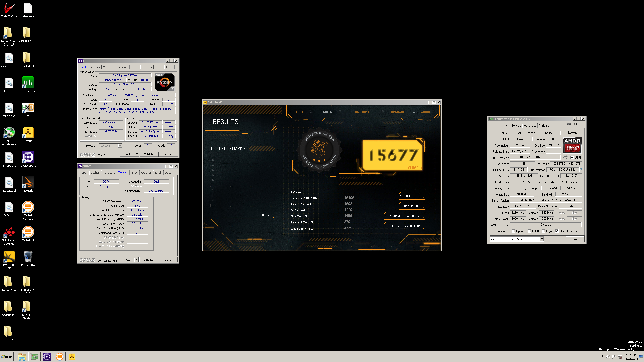
Task: Open the Process Lasso desktop shortcut
Action: click(28, 85)
